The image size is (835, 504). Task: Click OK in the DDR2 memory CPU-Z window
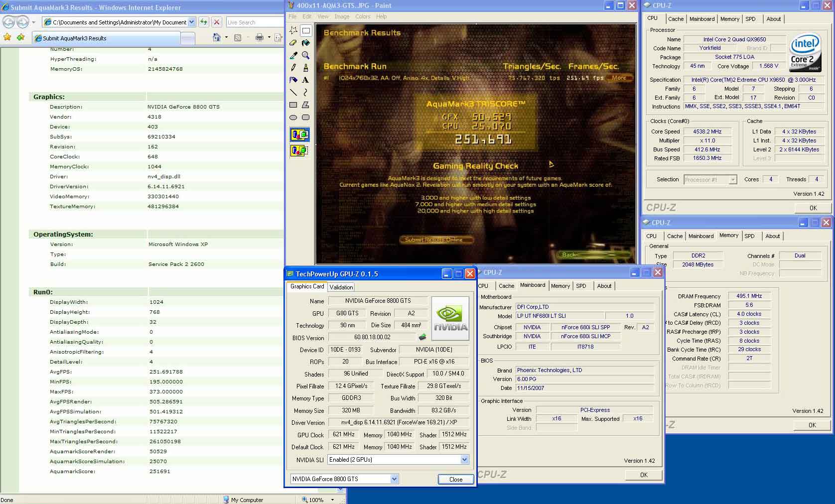813,425
